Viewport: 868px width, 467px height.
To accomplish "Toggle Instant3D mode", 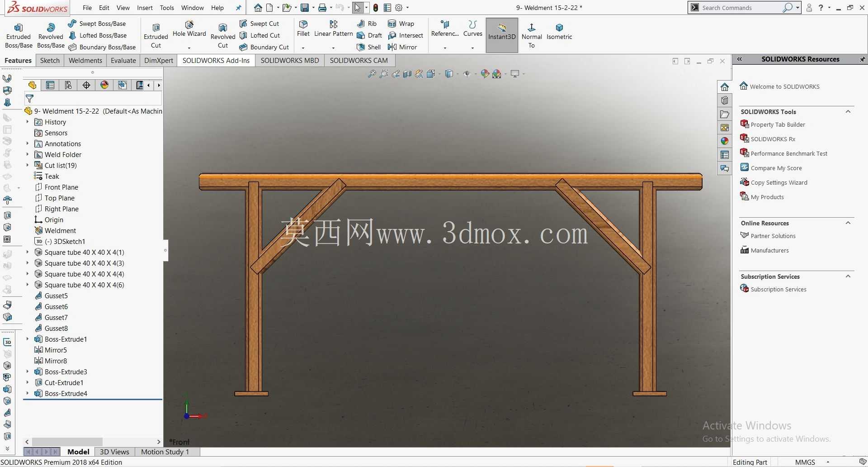I will pos(502,36).
